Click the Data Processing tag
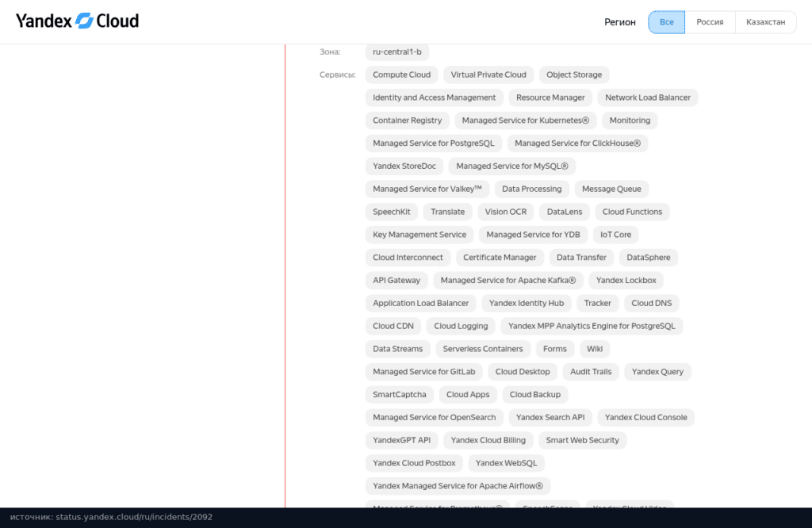The image size is (812, 528). 532,189
